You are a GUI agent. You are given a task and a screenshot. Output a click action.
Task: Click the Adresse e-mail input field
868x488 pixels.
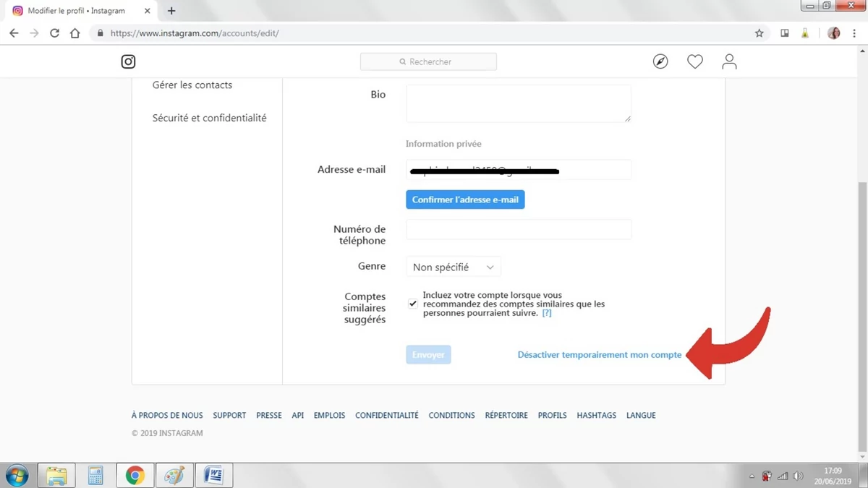click(519, 169)
